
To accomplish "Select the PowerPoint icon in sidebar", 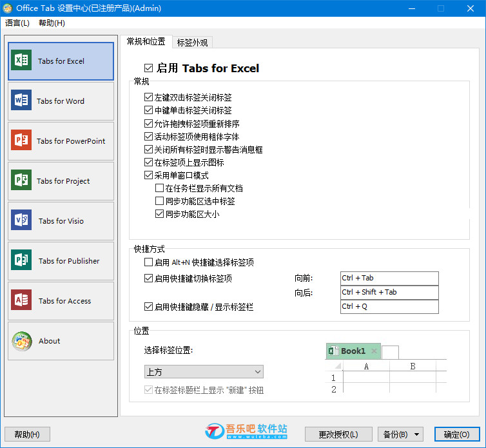I will [x=21, y=140].
